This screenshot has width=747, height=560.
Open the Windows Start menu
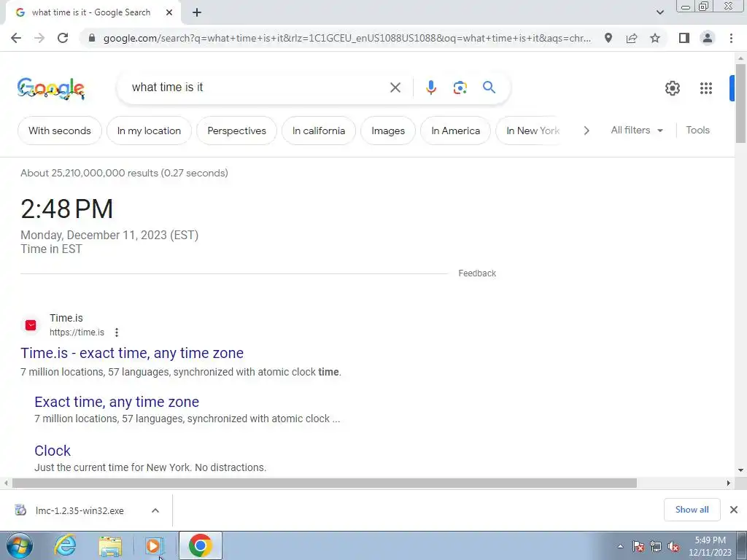(20, 545)
